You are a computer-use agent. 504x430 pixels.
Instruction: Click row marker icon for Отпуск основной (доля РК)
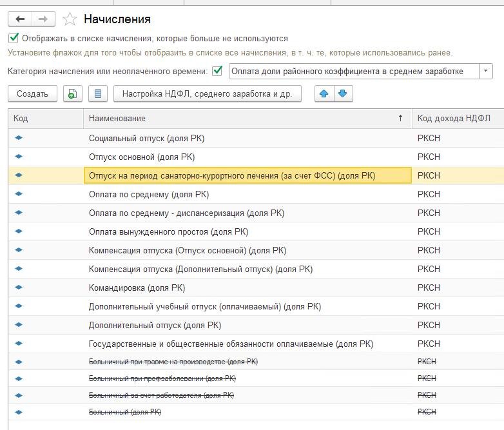19,156
